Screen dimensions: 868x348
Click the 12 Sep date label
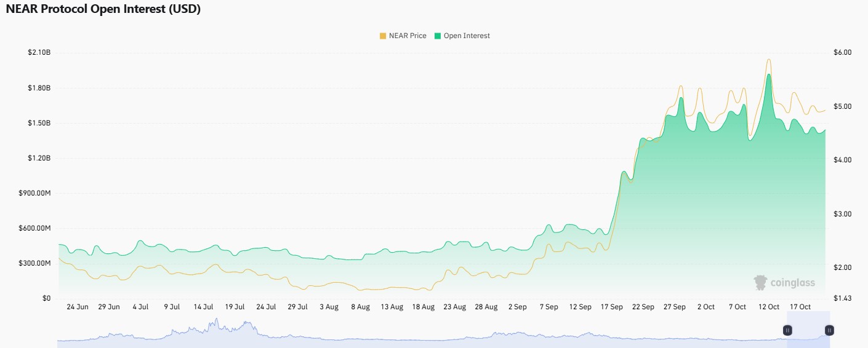pos(580,307)
